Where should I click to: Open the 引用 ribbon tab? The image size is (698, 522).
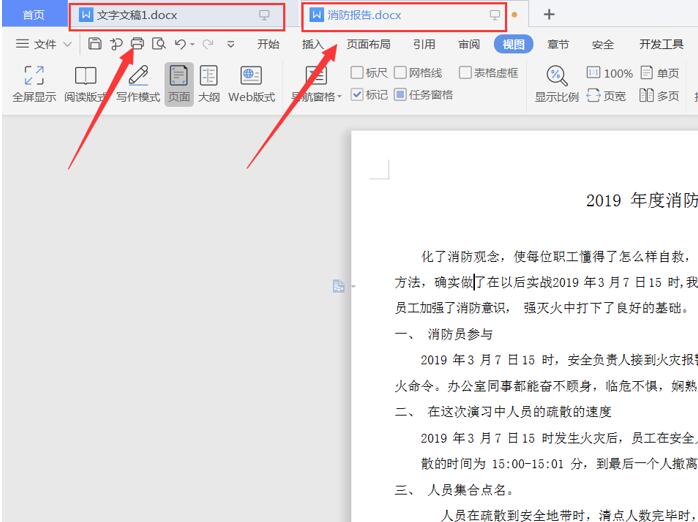[424, 44]
